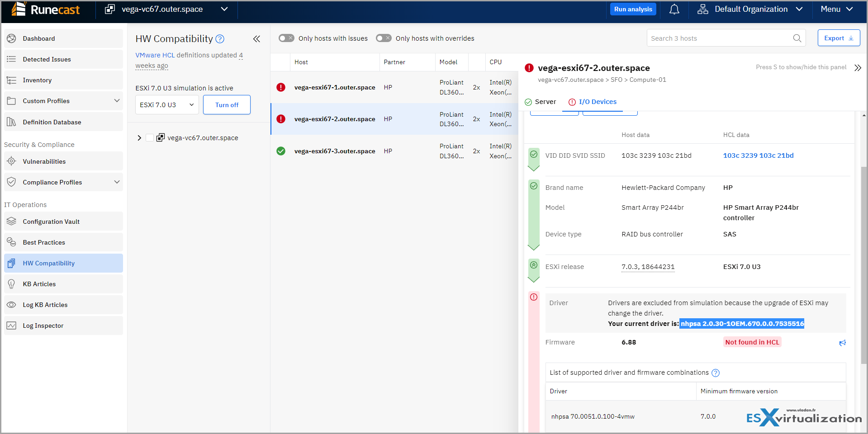Open Definition Database
This screenshot has width=868, height=434.
click(63, 122)
